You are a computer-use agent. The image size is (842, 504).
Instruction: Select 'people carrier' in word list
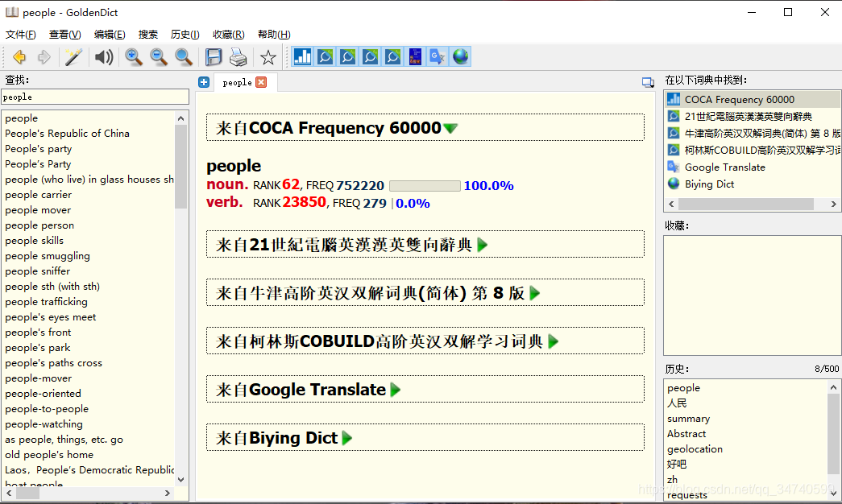[38, 194]
